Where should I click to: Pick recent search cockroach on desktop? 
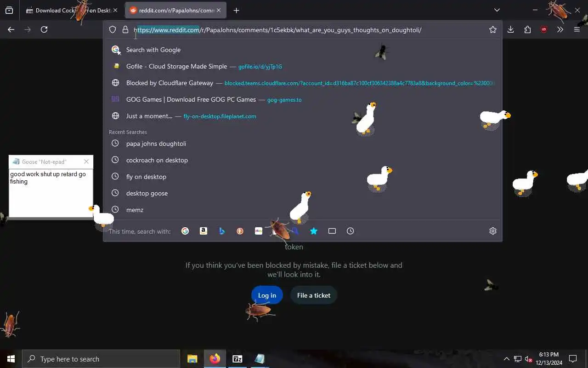(303, 160)
